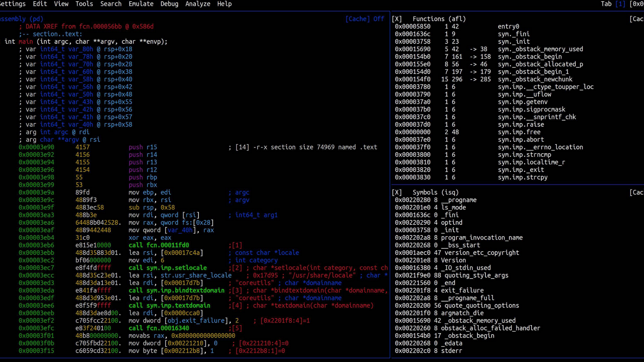Click address 0x000154f0 in functions list
Image resolution: width=644 pixels, height=362 pixels.
pyautogui.click(x=413, y=79)
